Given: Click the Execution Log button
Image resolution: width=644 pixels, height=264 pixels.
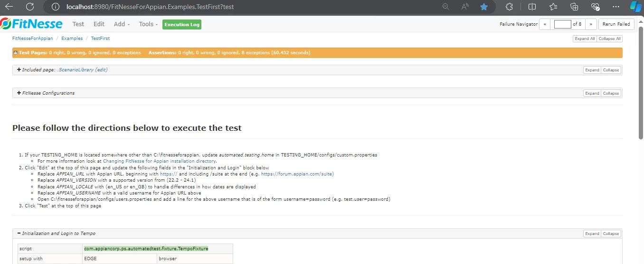Looking at the screenshot, I should tap(182, 24).
